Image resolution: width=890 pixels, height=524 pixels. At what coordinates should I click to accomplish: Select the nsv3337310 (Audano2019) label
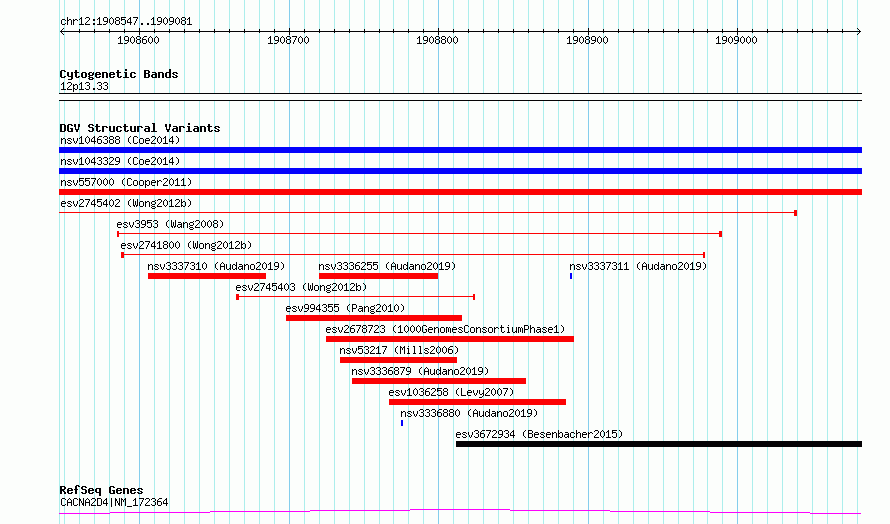coord(216,266)
